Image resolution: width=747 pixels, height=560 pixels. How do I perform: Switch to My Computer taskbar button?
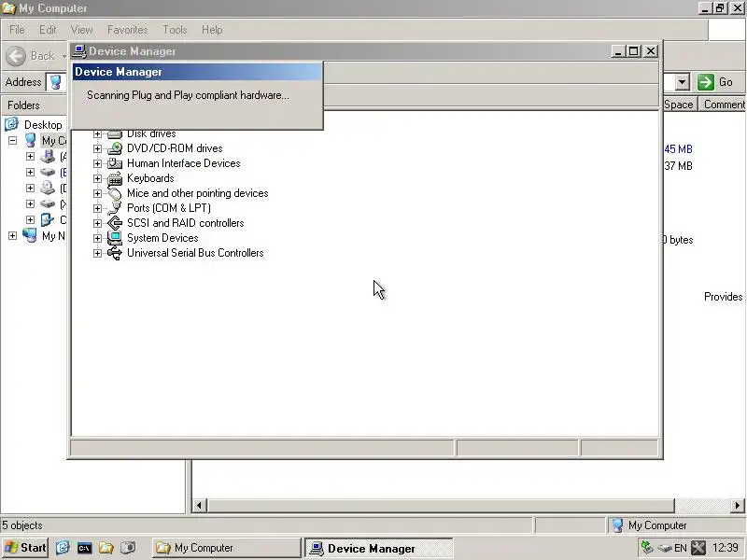click(227, 548)
